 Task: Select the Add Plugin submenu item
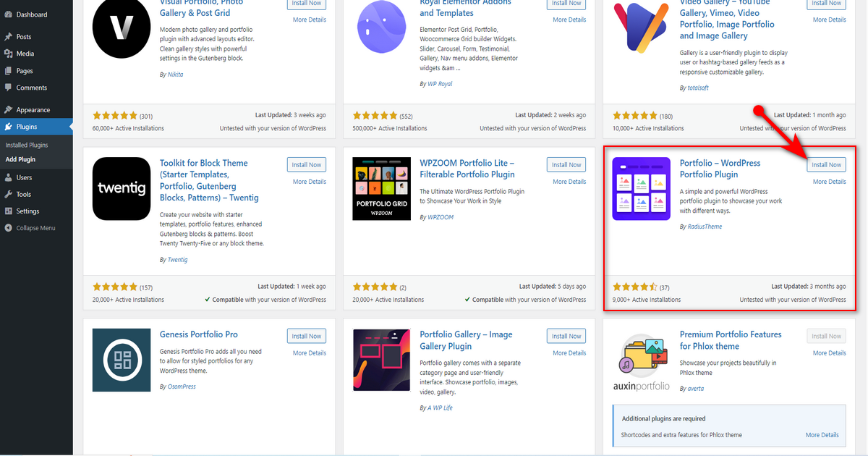click(x=20, y=159)
